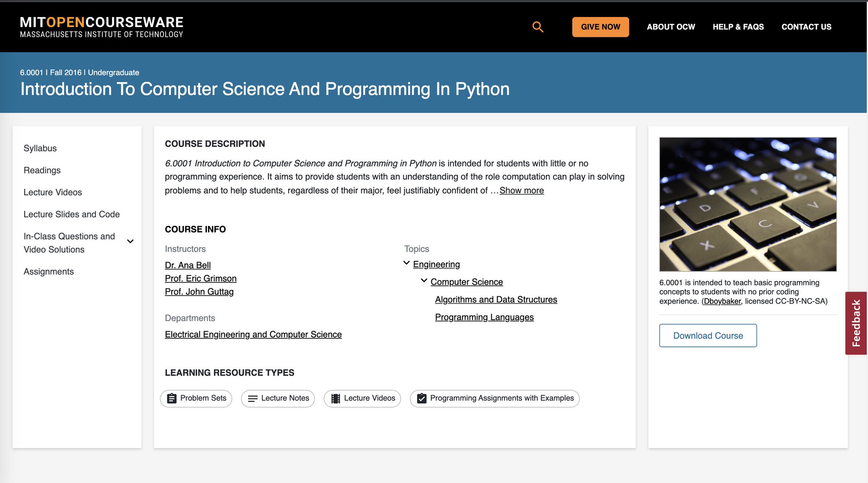Click the keyboard course image thumbnail
Screen dimensions: 868x483
pos(748,204)
